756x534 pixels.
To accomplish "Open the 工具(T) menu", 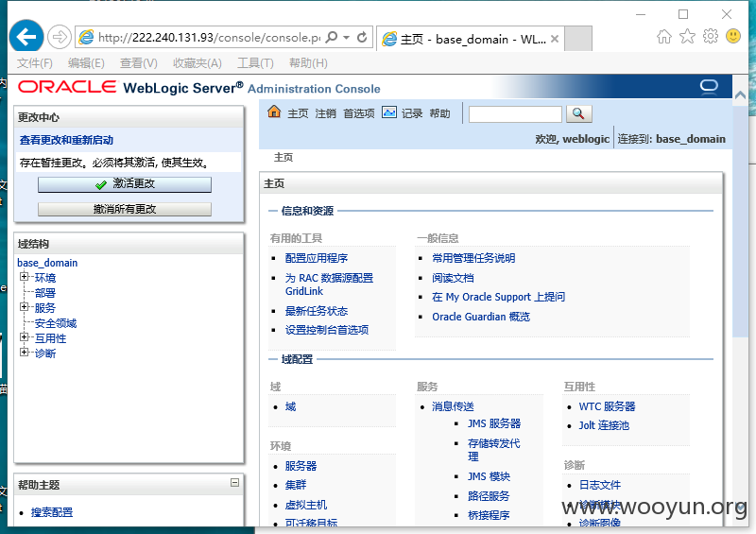I will pyautogui.click(x=255, y=63).
